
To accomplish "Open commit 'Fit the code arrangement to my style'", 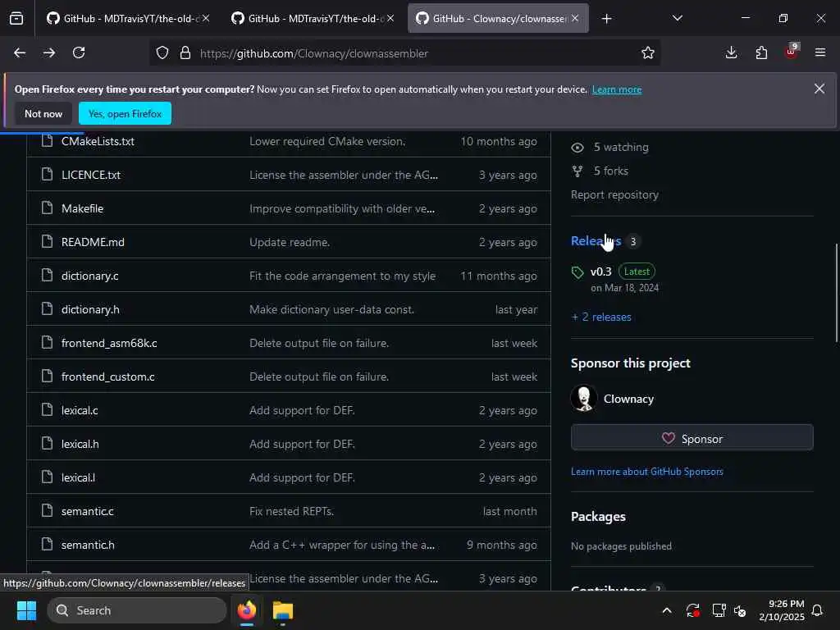I will (x=342, y=276).
